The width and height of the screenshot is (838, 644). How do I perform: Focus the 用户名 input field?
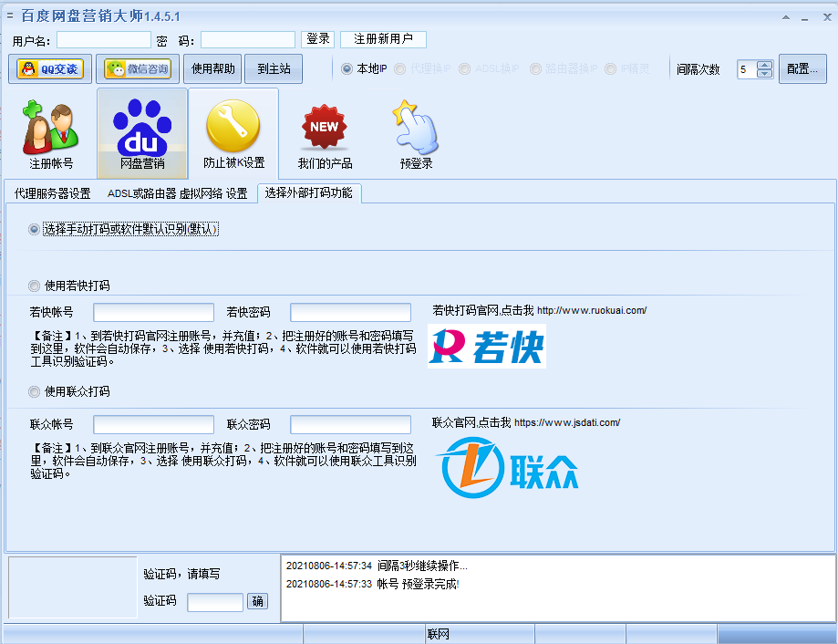[104, 39]
